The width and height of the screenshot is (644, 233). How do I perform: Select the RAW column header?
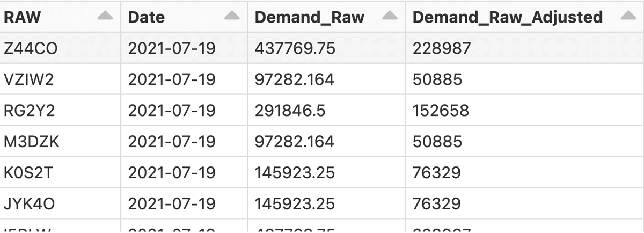22,17
